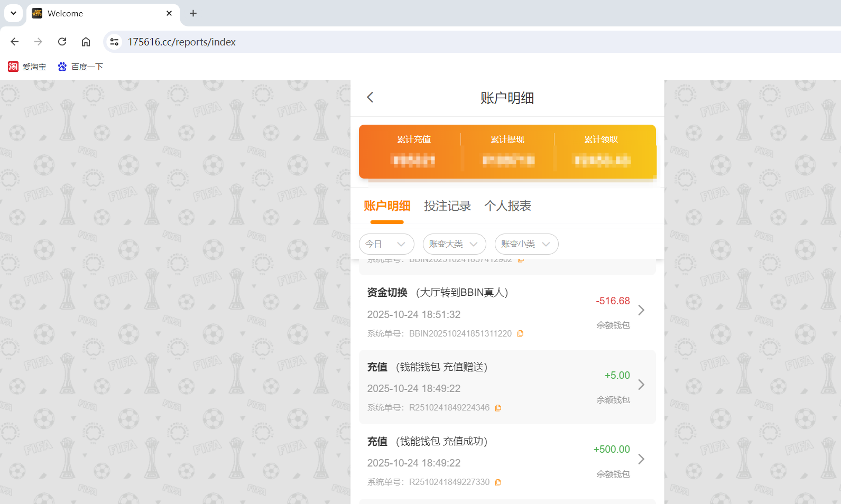Switch to the 个人报表 tab

(507, 206)
